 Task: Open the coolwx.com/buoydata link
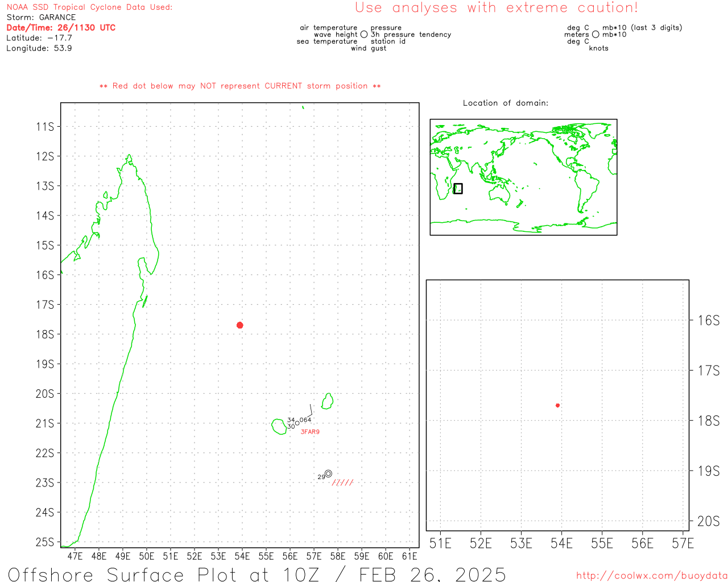point(652,576)
